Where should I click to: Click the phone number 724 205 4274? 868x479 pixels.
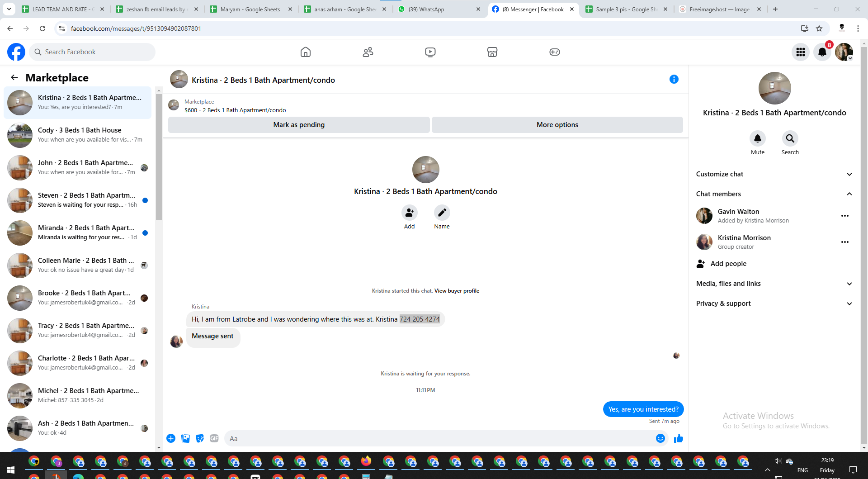point(420,319)
